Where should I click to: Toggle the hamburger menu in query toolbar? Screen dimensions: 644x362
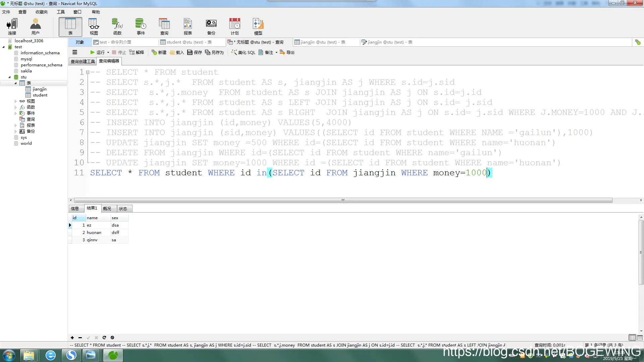(x=75, y=52)
